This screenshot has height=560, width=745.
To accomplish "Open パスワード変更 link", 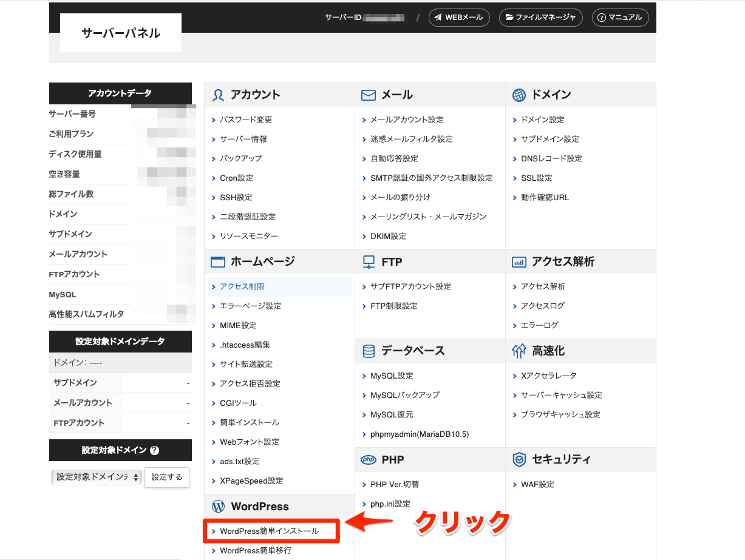I will tap(246, 120).
